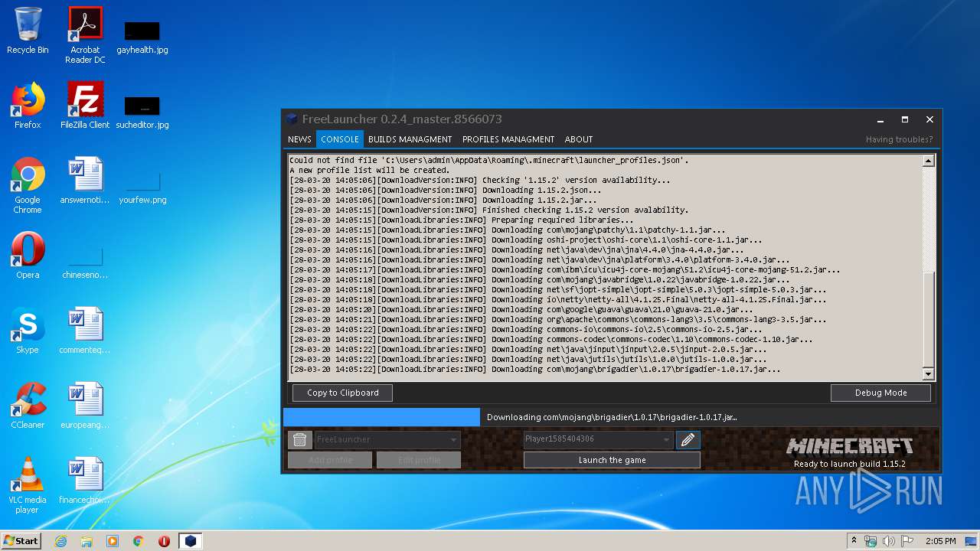
Task: Open Chrome taskbar icon
Action: click(139, 541)
